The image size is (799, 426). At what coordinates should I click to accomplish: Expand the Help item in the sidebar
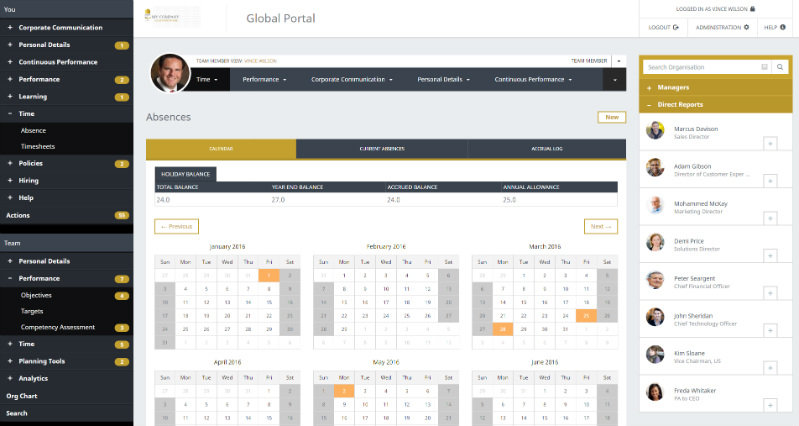[66, 198]
